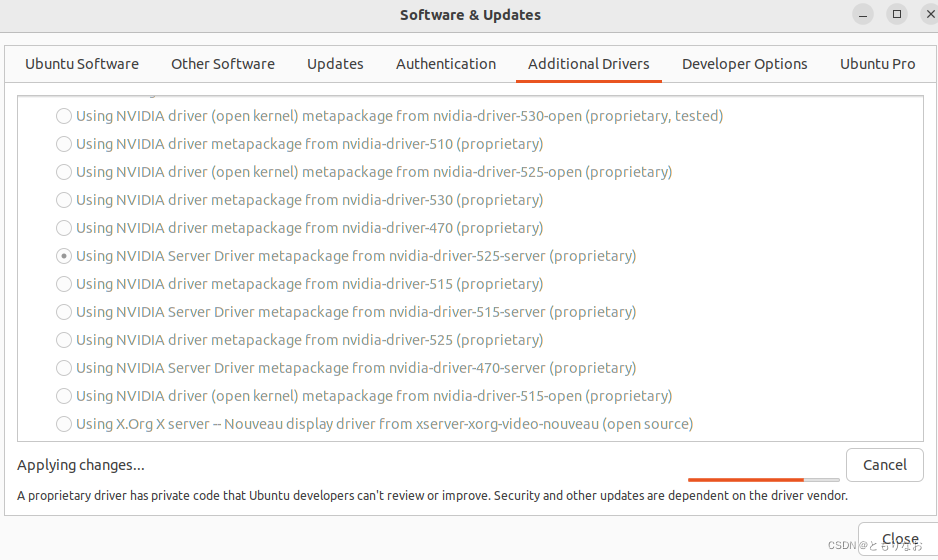Select the Nouveau open source display driver
938x560 pixels.
coord(64,424)
